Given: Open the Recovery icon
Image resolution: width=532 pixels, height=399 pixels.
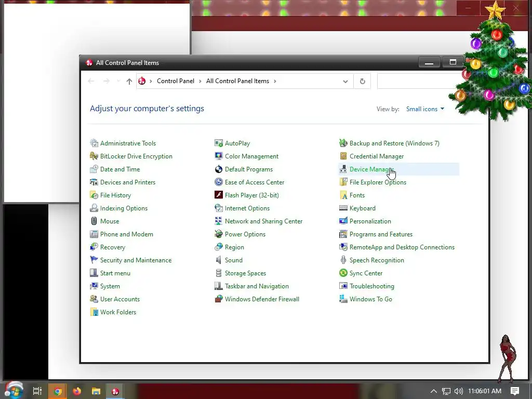Looking at the screenshot, I should (x=94, y=247).
